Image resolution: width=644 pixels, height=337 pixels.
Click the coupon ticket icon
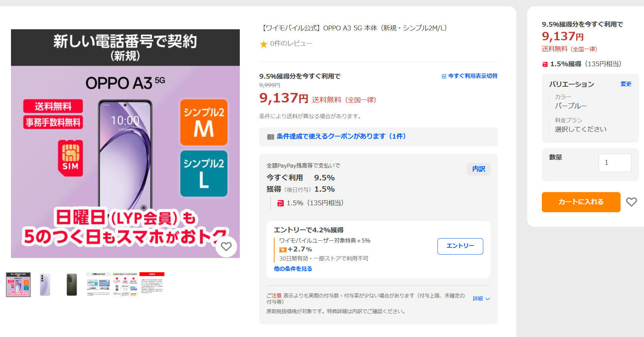click(271, 137)
